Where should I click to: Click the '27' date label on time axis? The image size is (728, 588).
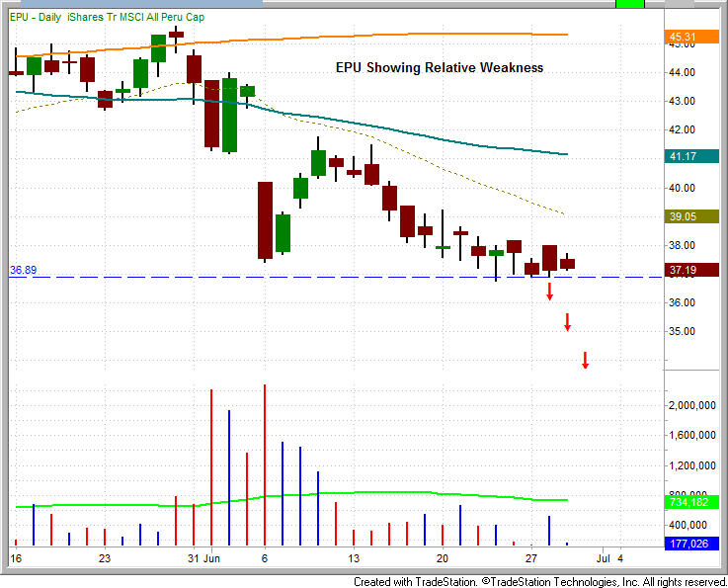531,558
